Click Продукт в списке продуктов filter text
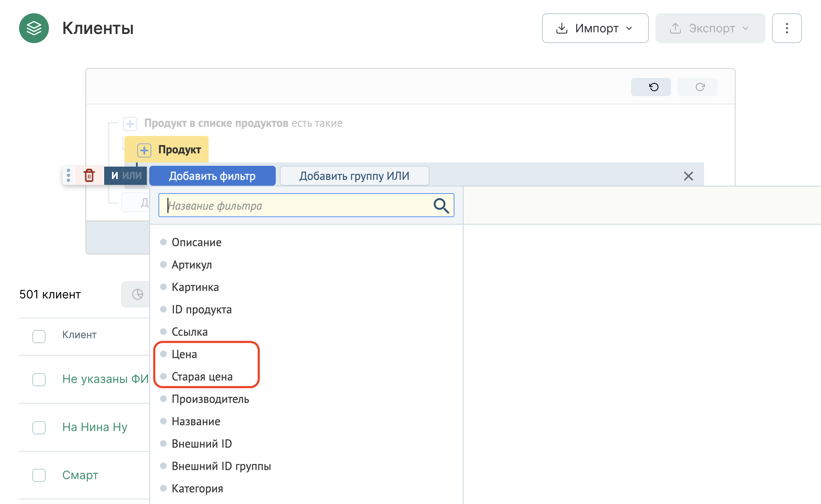 216,123
